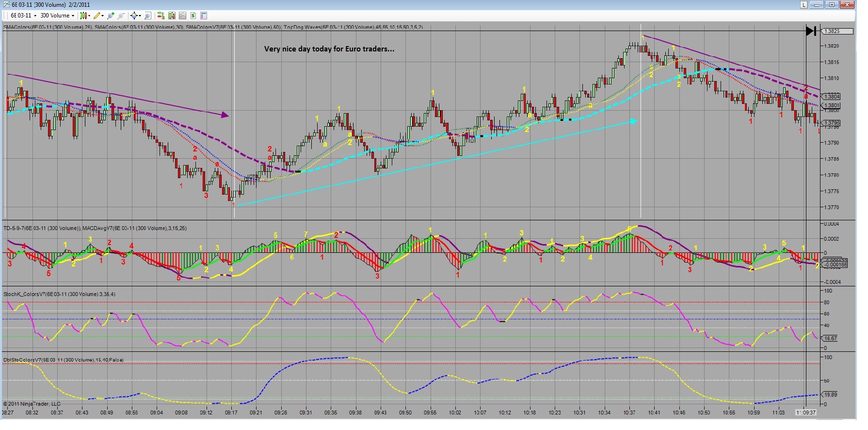The width and height of the screenshot is (868, 430).
Task: Click the SMAColors indicator label at chart top
Action: coord(213,27)
